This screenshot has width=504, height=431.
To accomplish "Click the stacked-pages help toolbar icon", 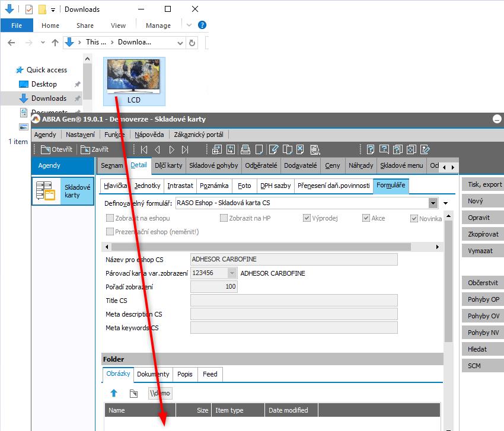I will coord(398,149).
